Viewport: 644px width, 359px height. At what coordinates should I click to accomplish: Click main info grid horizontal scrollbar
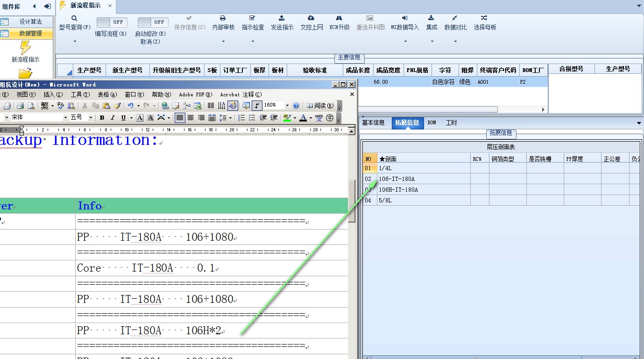(428, 109)
